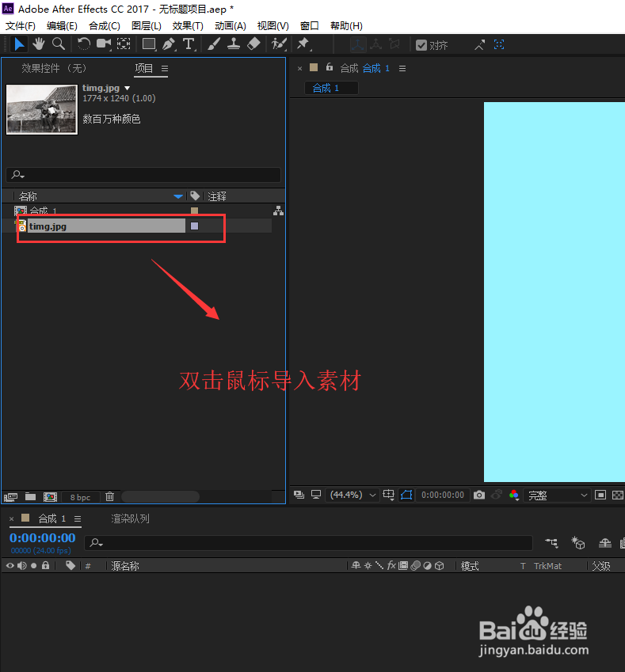
Task: Click the 合成 1 viewer breadcrumb tab
Action: point(331,89)
